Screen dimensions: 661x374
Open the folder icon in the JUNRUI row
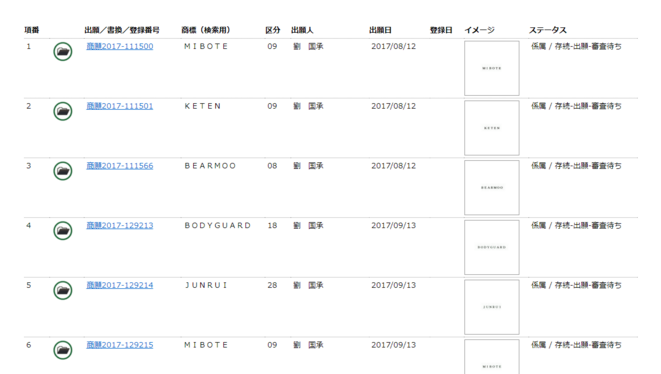tap(63, 291)
